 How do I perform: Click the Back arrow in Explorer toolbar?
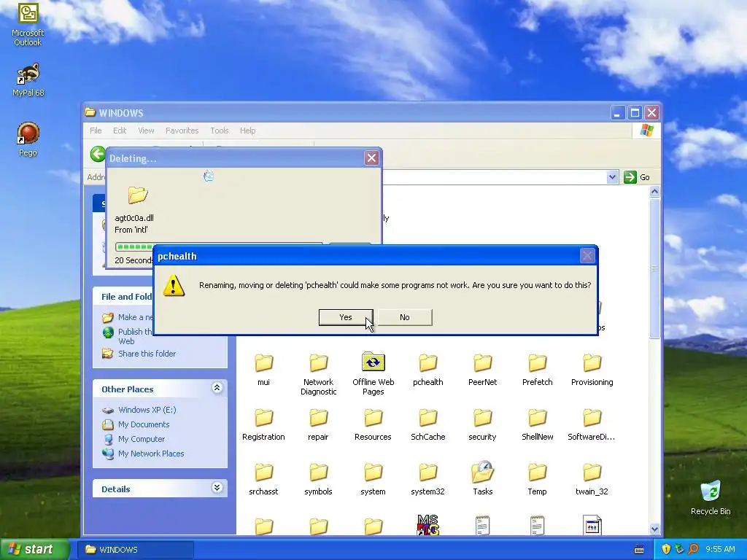tap(98, 155)
